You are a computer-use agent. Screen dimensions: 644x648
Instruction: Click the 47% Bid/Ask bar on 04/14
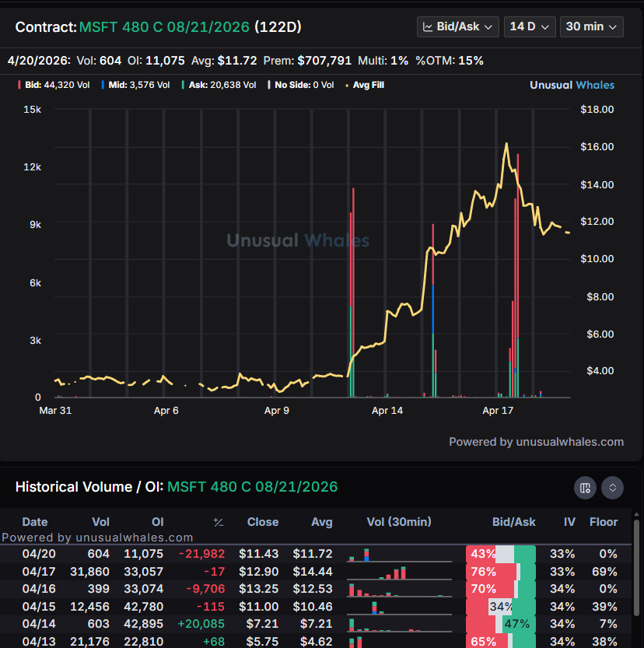(x=501, y=624)
